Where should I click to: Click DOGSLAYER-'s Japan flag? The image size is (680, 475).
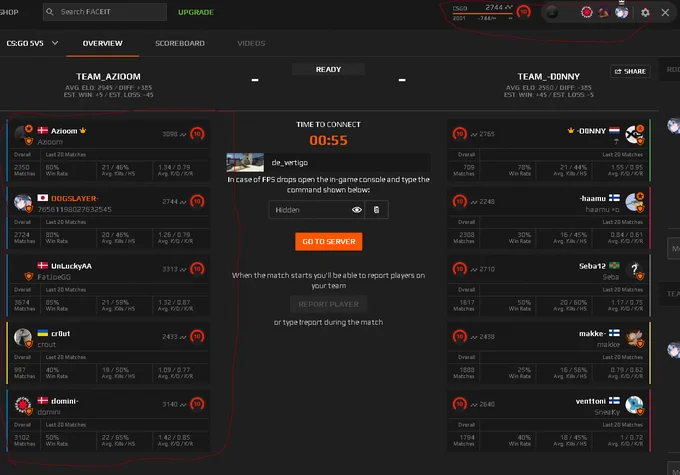(42, 198)
